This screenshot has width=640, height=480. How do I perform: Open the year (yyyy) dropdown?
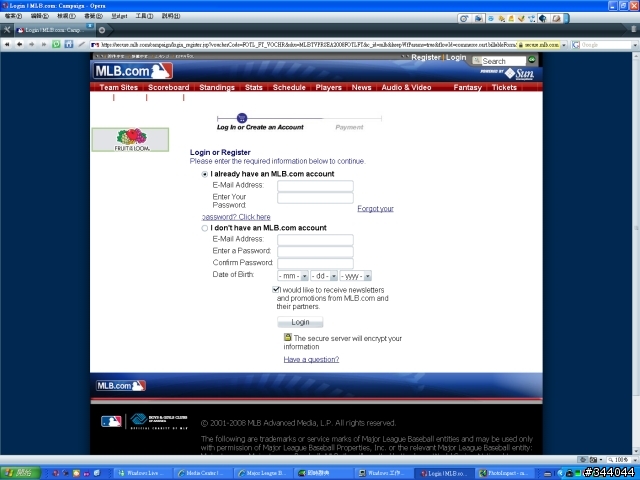click(356, 276)
